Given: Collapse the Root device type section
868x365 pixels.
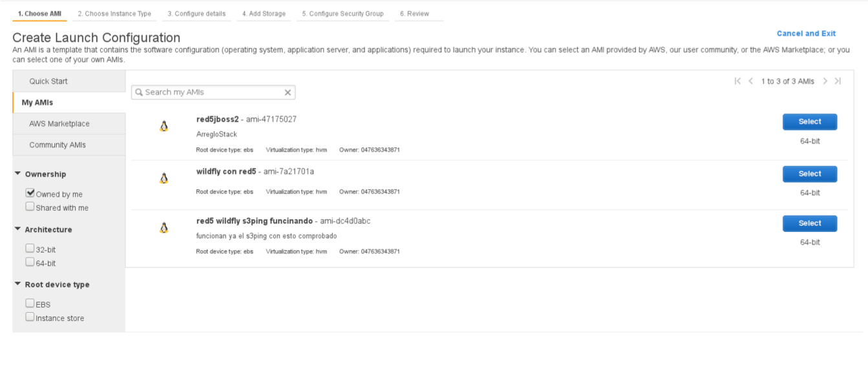Looking at the screenshot, I should [17, 284].
